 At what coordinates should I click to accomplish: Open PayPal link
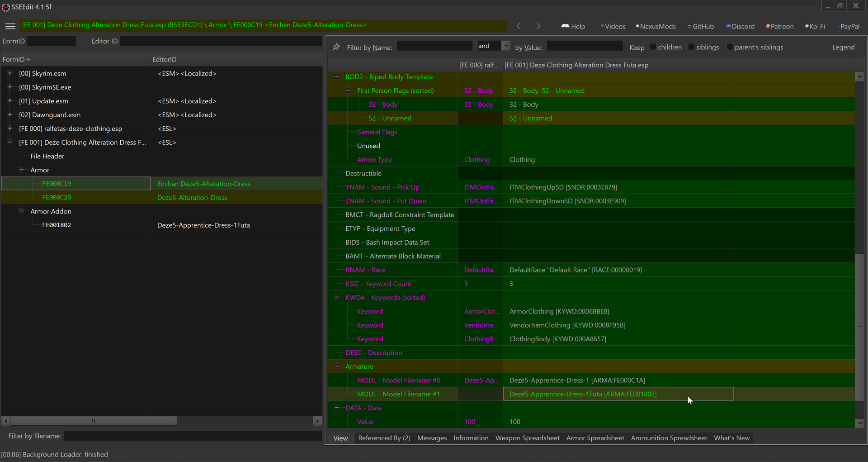tap(848, 26)
